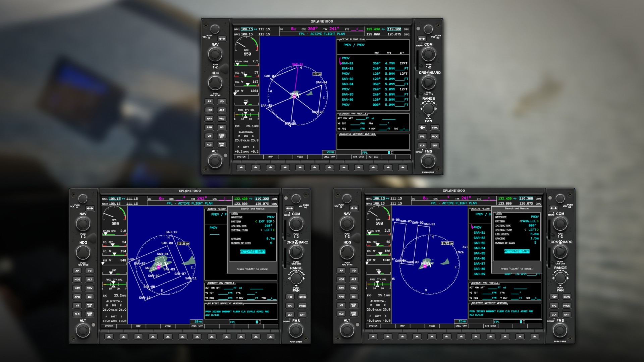Click the CRS/BARO knob on bottom-right unit
644x362 pixels.
(x=560, y=252)
